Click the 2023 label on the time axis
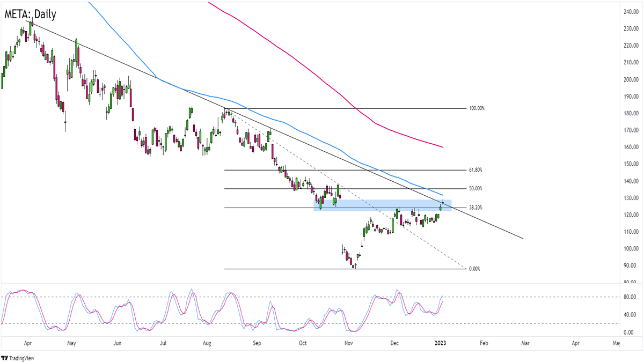This screenshot has width=644, height=362. pyautogui.click(x=440, y=343)
